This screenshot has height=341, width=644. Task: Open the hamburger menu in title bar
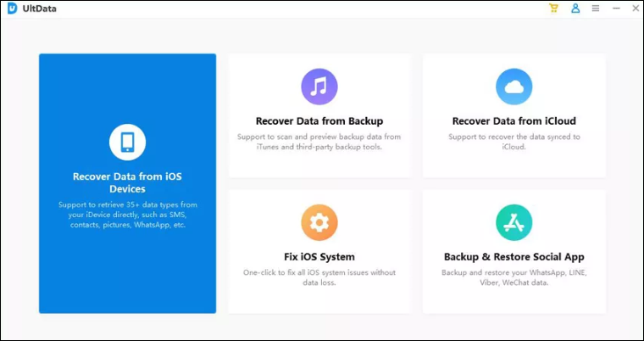click(x=596, y=8)
